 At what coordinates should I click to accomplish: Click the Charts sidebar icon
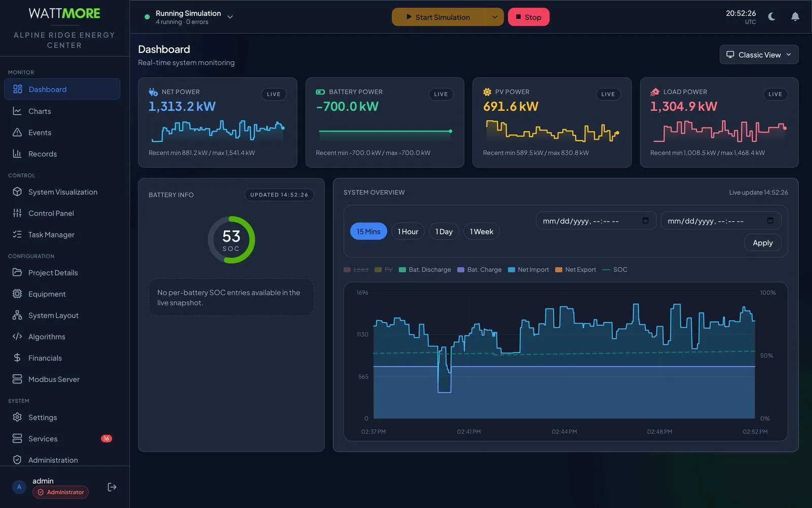(17, 111)
